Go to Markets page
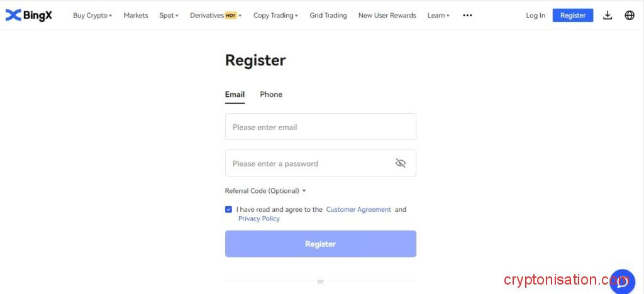This screenshot has height=294, width=644. (136, 15)
